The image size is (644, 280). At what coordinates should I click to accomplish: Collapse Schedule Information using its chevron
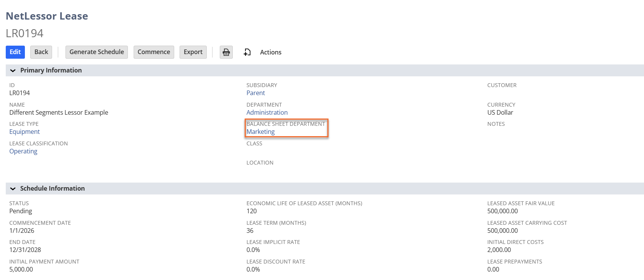click(13, 189)
